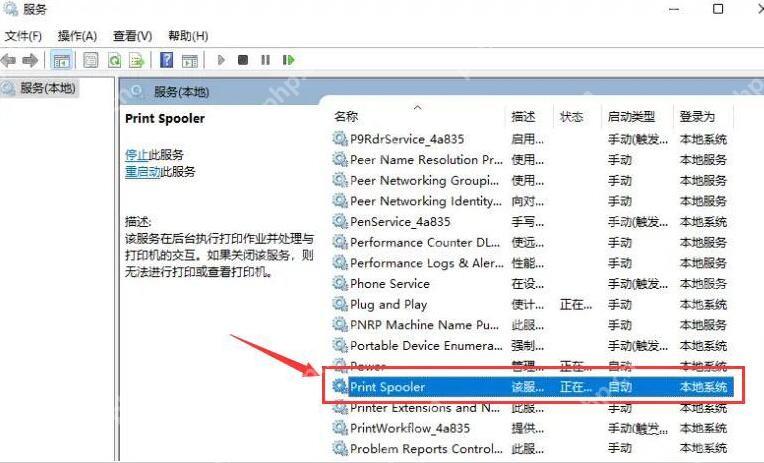Click the Forward arrow toolbar icon

coord(30,60)
